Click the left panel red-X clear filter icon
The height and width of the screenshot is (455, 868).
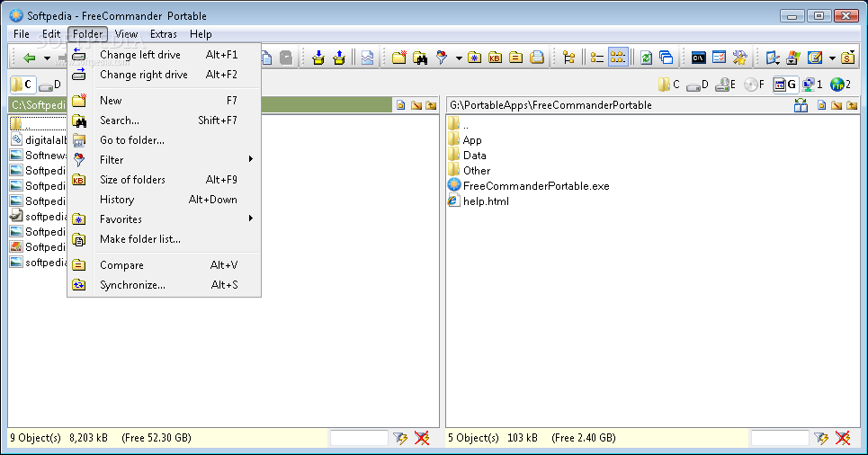point(422,439)
